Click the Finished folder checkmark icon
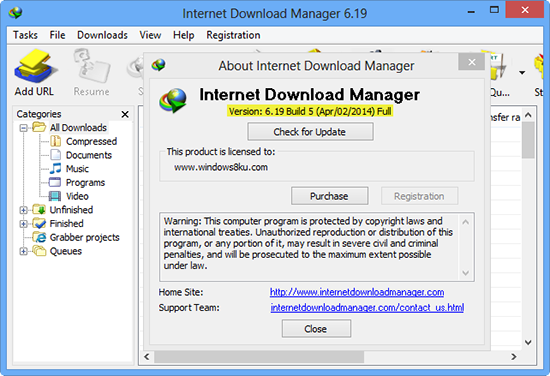Image resolution: width=550 pixels, height=376 pixels. click(39, 223)
